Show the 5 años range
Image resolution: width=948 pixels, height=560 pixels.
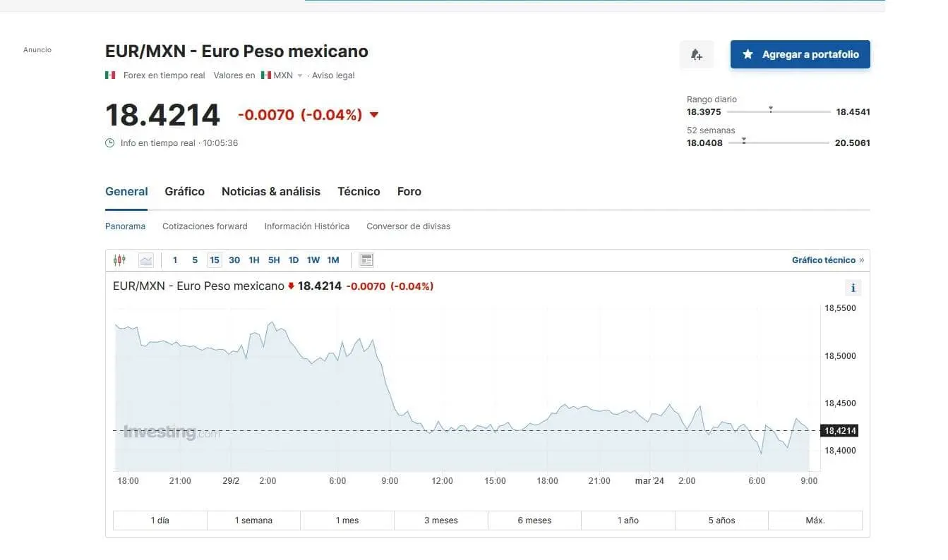click(721, 521)
